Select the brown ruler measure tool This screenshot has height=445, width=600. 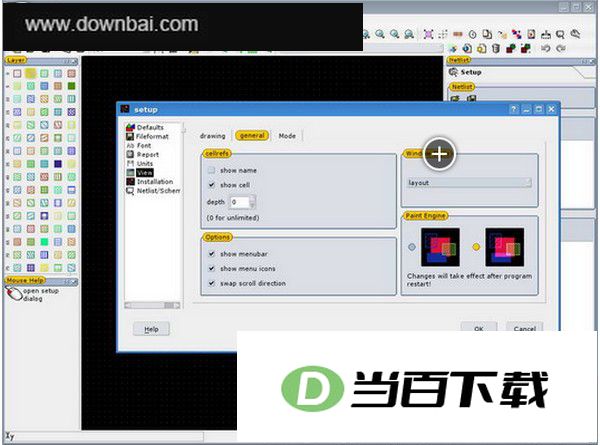click(x=458, y=34)
